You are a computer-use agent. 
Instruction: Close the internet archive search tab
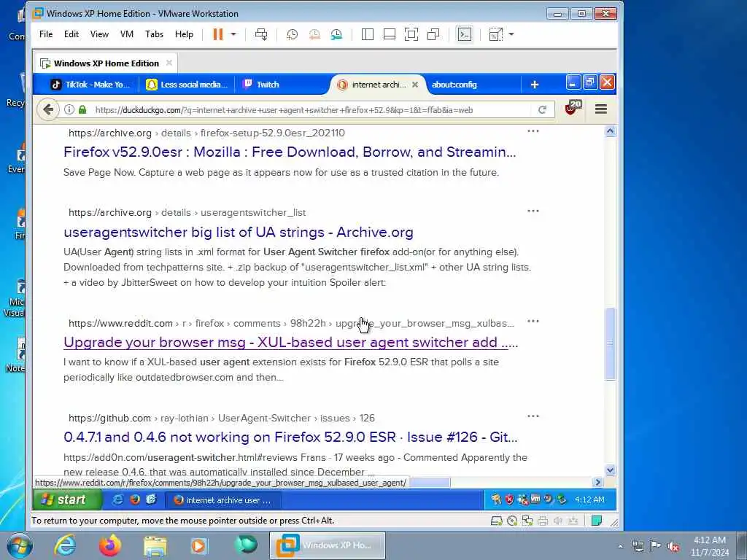[x=415, y=85]
